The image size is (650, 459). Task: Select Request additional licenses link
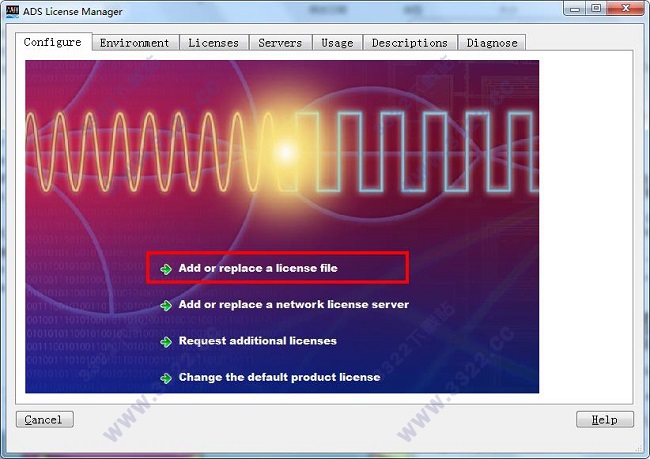click(x=257, y=341)
